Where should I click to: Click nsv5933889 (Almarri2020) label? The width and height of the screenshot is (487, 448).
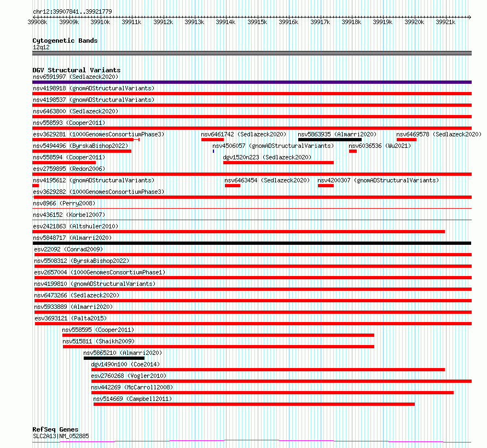click(73, 307)
